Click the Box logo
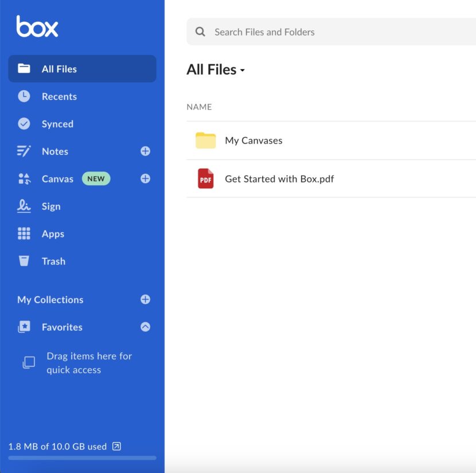The image size is (476, 473). coord(36,26)
